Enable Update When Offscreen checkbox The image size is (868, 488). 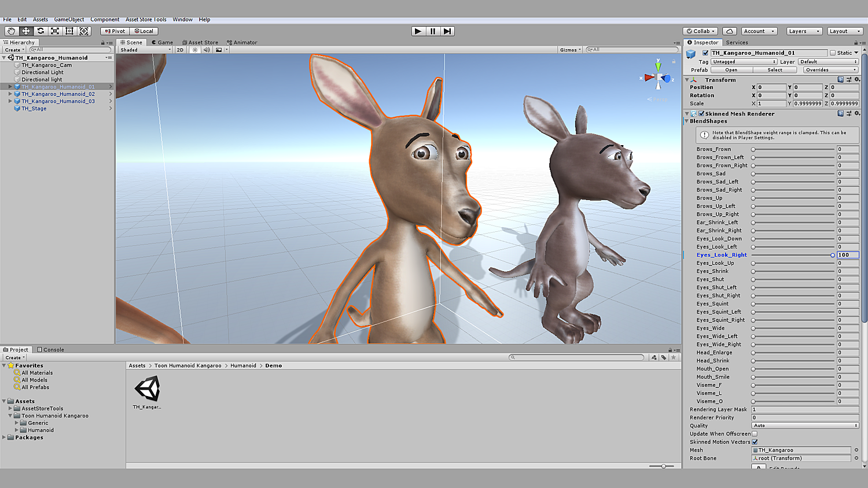[x=755, y=434]
